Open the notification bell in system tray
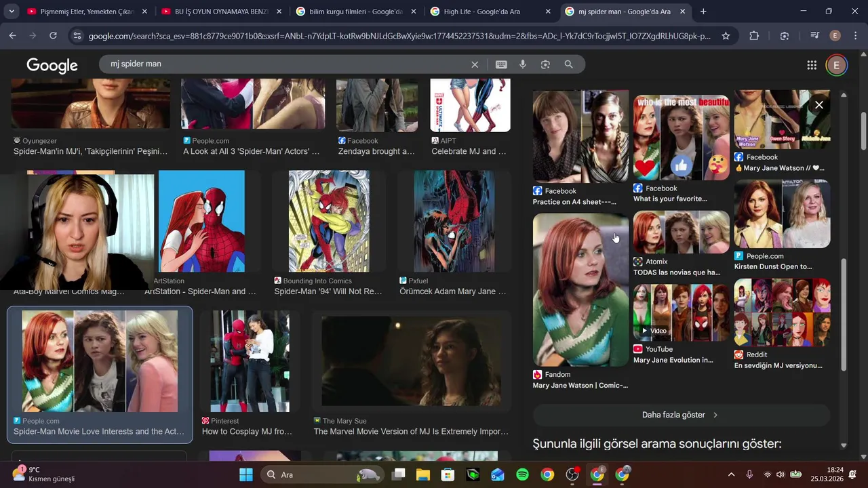This screenshot has height=488, width=868. pos(852,474)
